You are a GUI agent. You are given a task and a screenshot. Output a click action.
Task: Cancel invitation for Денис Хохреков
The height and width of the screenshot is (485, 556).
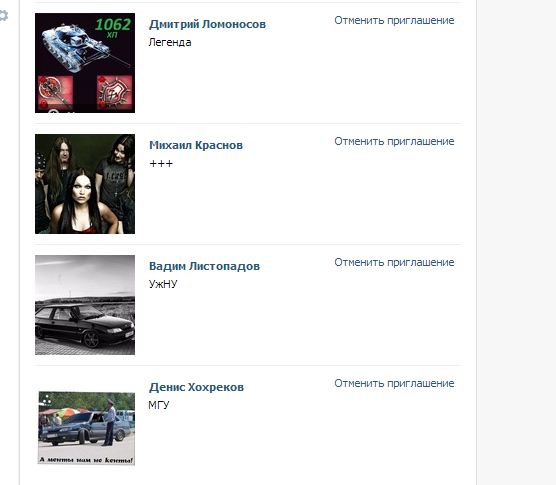pyautogui.click(x=394, y=383)
